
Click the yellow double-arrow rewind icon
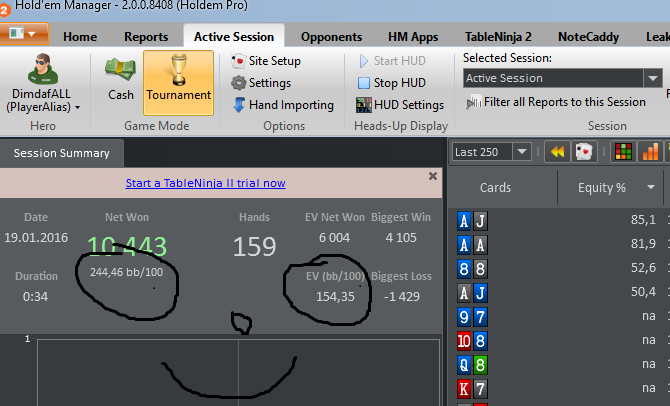point(558,152)
